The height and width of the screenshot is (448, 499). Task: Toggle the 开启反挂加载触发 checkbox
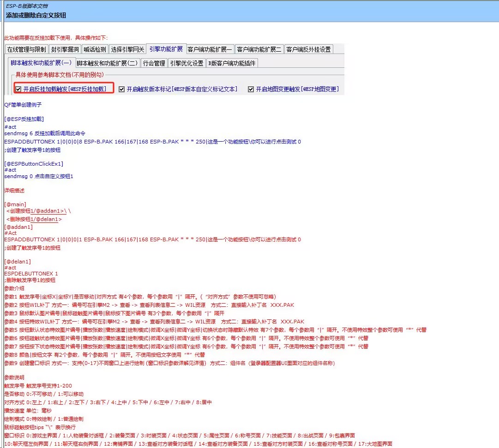[18, 89]
